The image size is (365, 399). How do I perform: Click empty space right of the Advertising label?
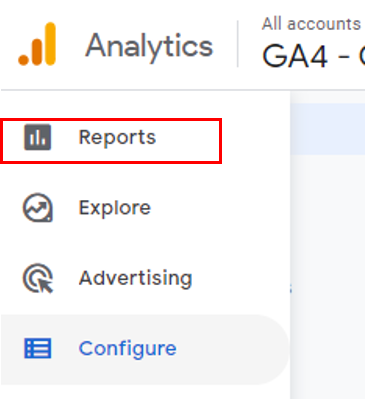[x=240, y=278]
